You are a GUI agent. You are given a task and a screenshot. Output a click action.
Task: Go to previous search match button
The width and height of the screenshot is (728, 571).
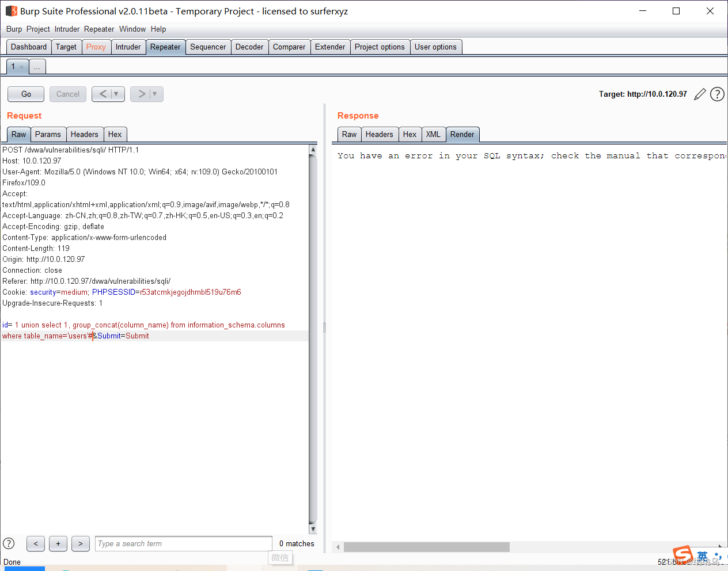click(x=36, y=543)
